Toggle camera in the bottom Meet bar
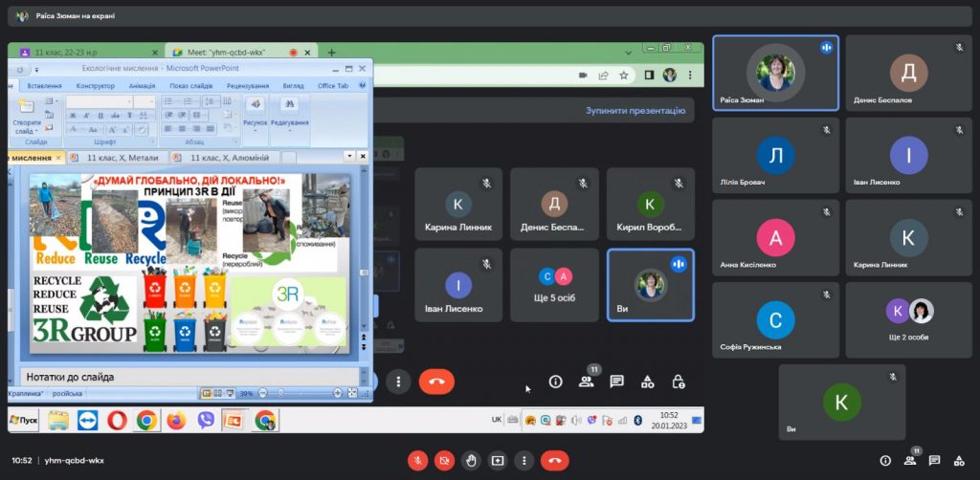The height and width of the screenshot is (480, 980). click(x=444, y=461)
